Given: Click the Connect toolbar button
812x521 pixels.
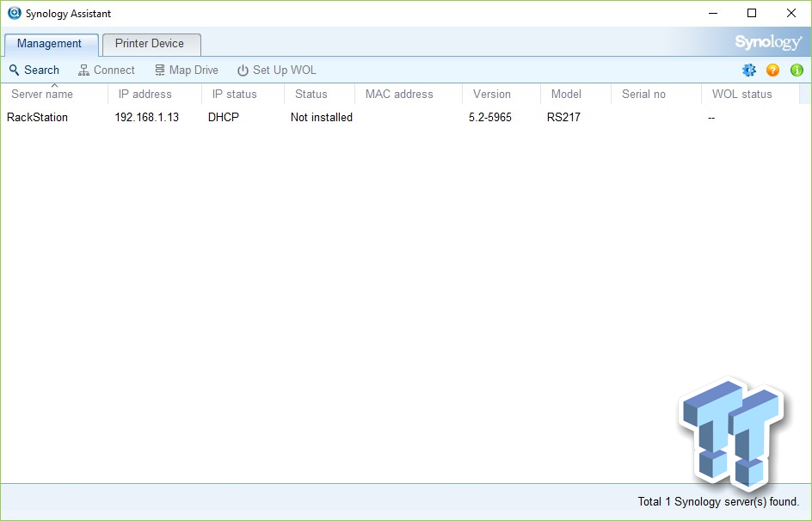Looking at the screenshot, I should tap(106, 70).
